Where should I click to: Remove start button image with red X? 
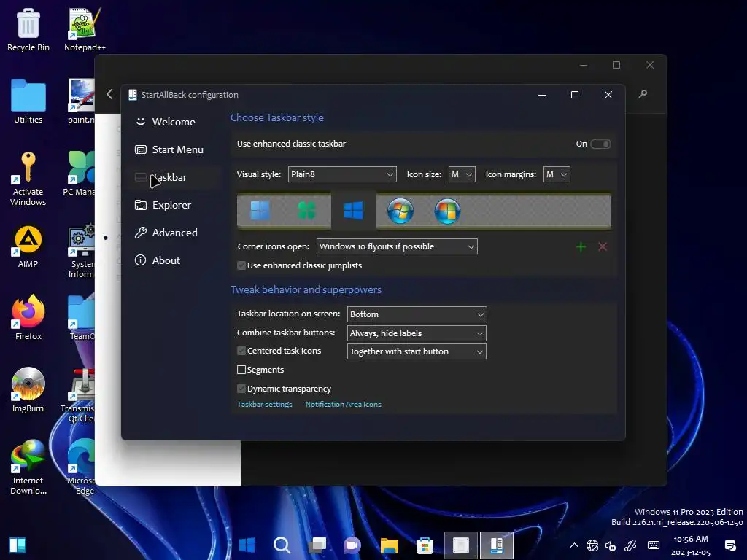[603, 246]
